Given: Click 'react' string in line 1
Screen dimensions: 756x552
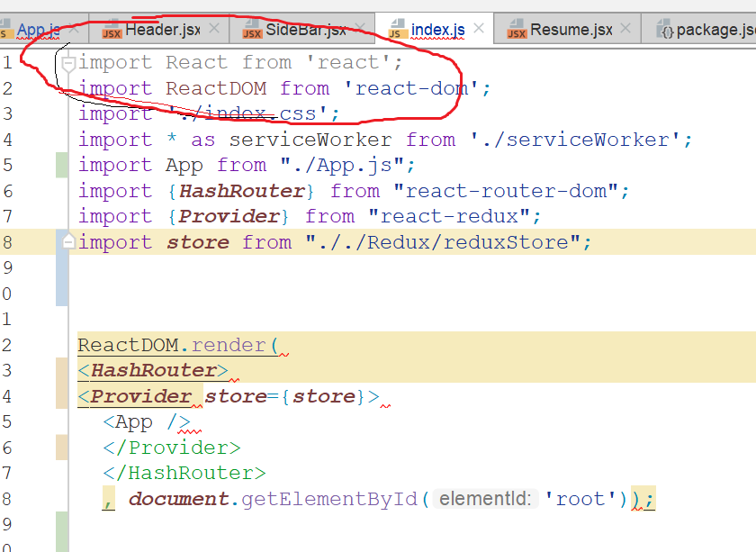Looking at the screenshot, I should (x=348, y=63).
